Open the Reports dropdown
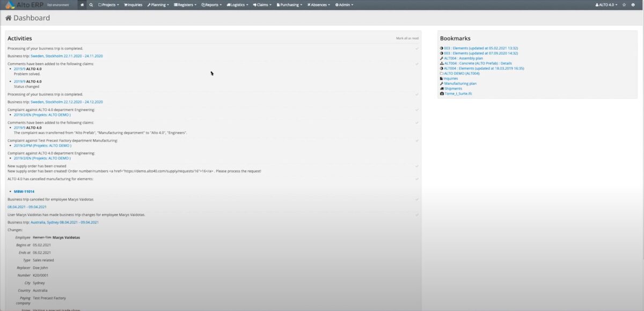The width and height of the screenshot is (644, 311). pyautogui.click(x=211, y=4)
